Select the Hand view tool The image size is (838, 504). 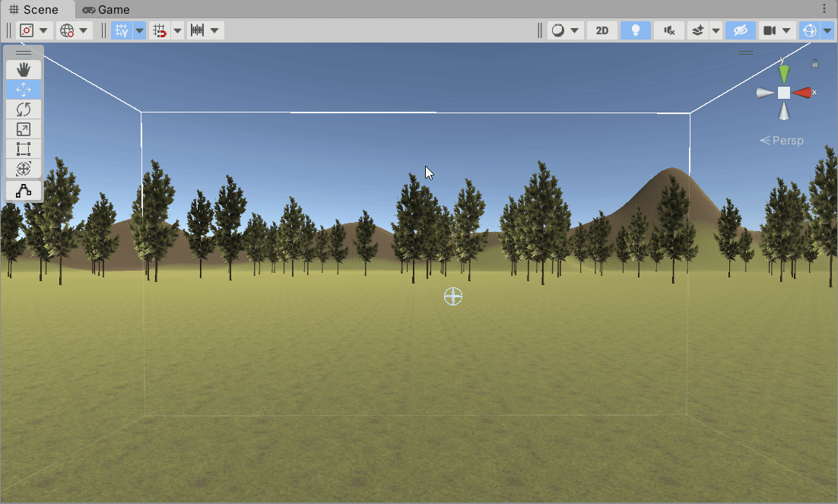pos(24,69)
